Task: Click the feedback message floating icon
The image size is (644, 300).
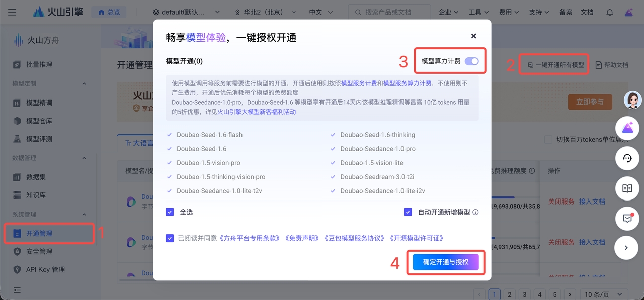Action: (627, 218)
